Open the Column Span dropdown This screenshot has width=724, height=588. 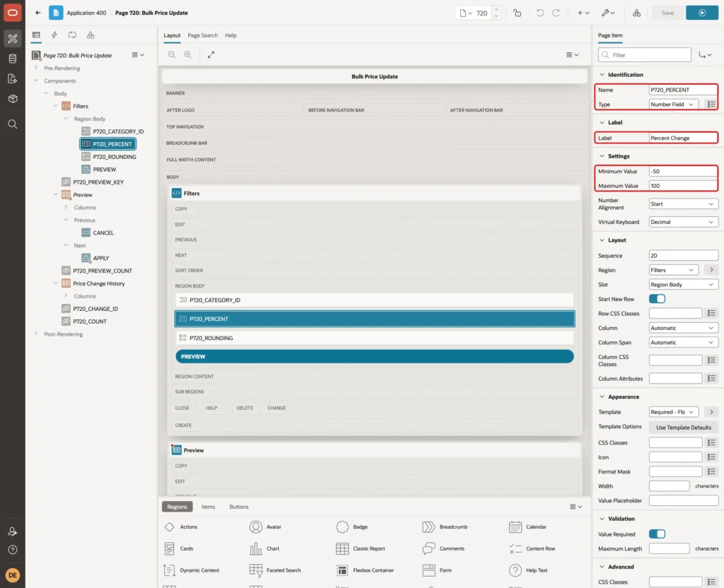point(684,343)
